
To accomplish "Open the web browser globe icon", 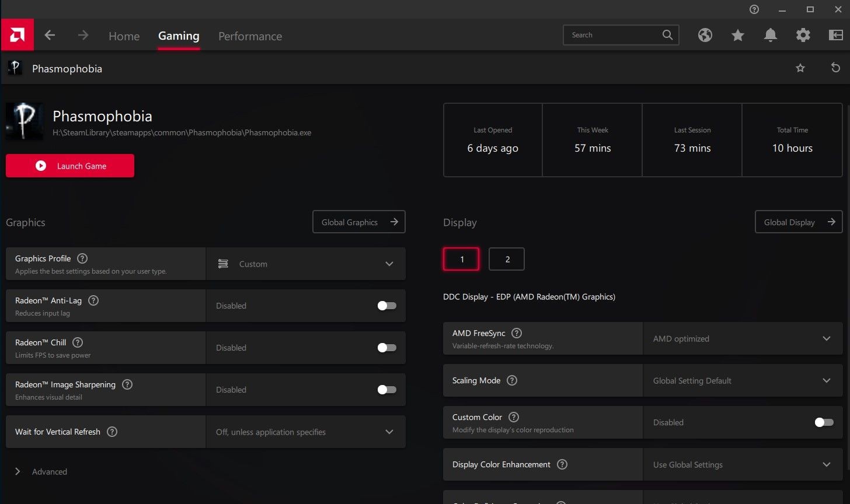I will coord(705,35).
